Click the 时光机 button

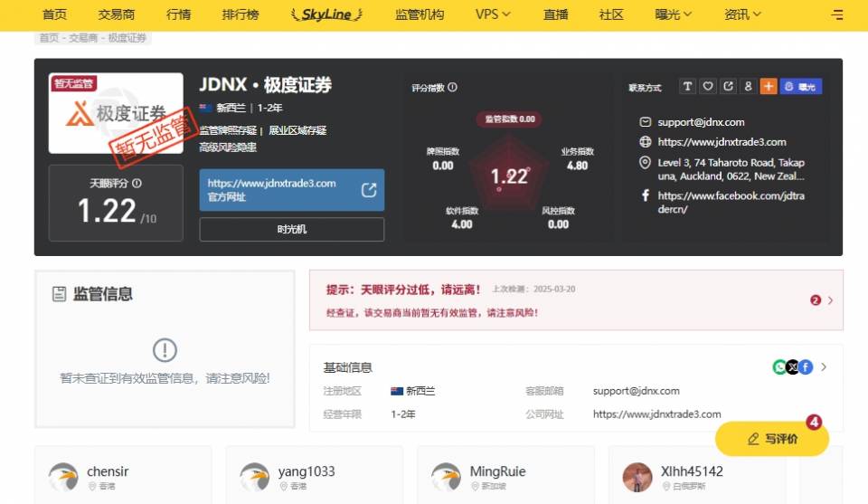tap(292, 229)
